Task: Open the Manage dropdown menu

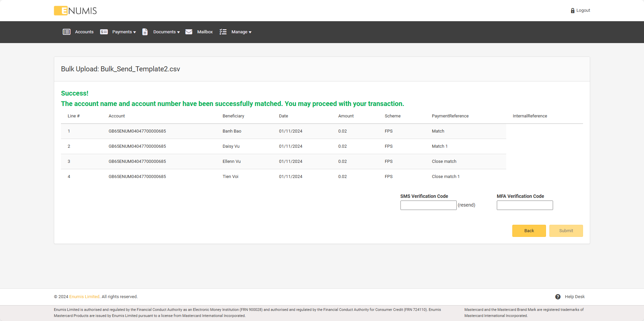Action: point(241,32)
